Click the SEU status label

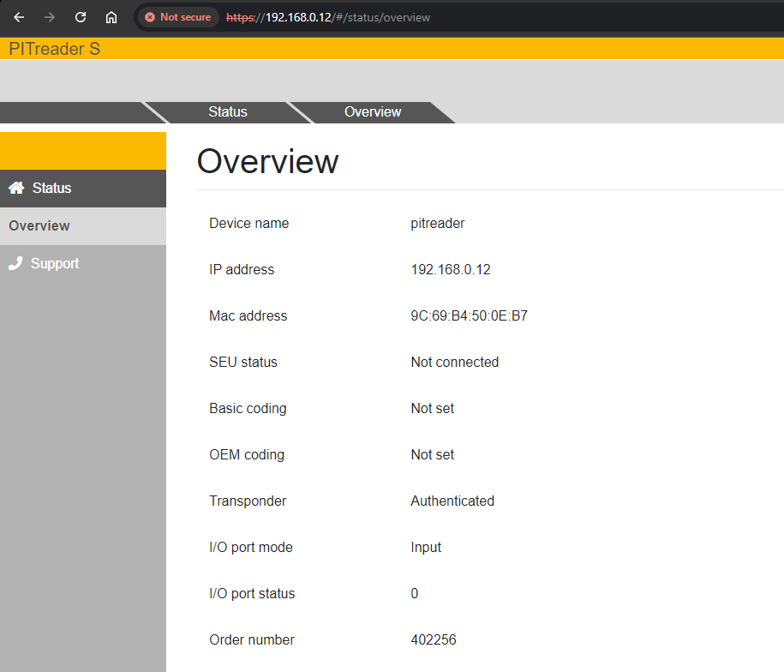coord(243,362)
